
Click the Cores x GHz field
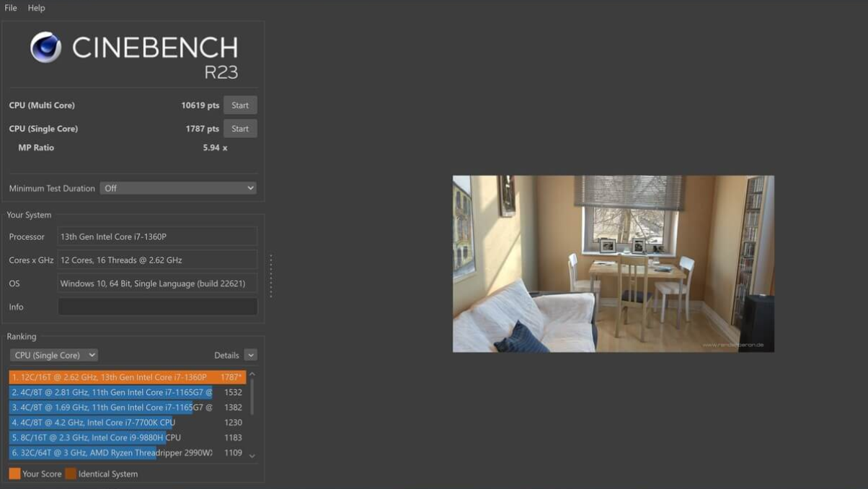pos(157,260)
